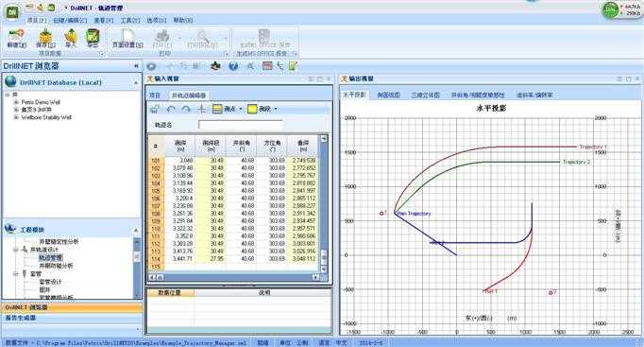Image resolution: width=644 pixels, height=347 pixels.
Task: Click the 垂深 column header
Action: pos(303,146)
